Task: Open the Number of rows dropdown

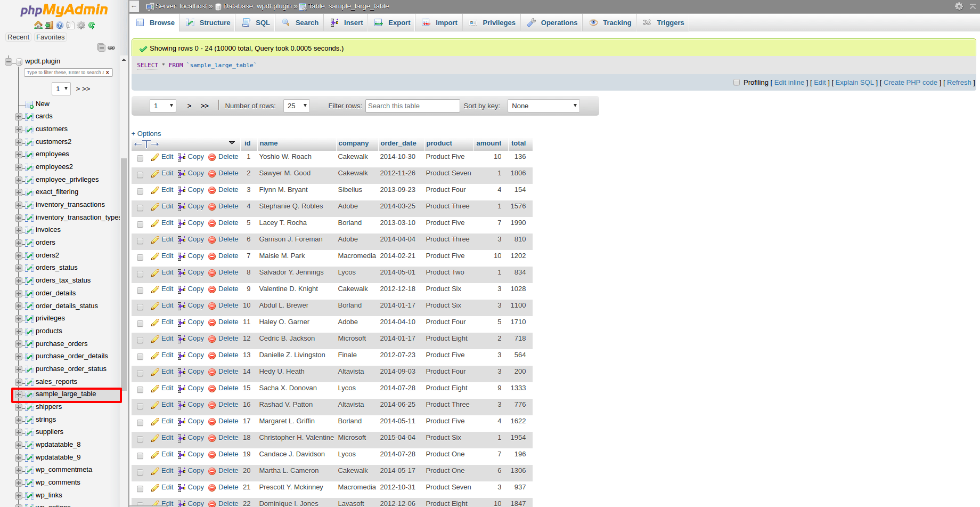Action: coord(297,106)
